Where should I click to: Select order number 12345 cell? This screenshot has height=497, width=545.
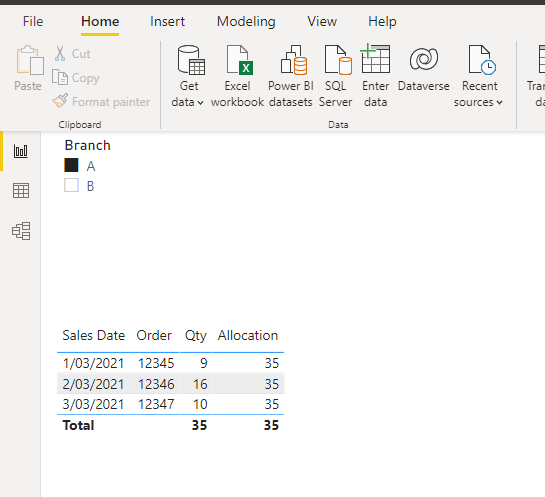click(156, 363)
